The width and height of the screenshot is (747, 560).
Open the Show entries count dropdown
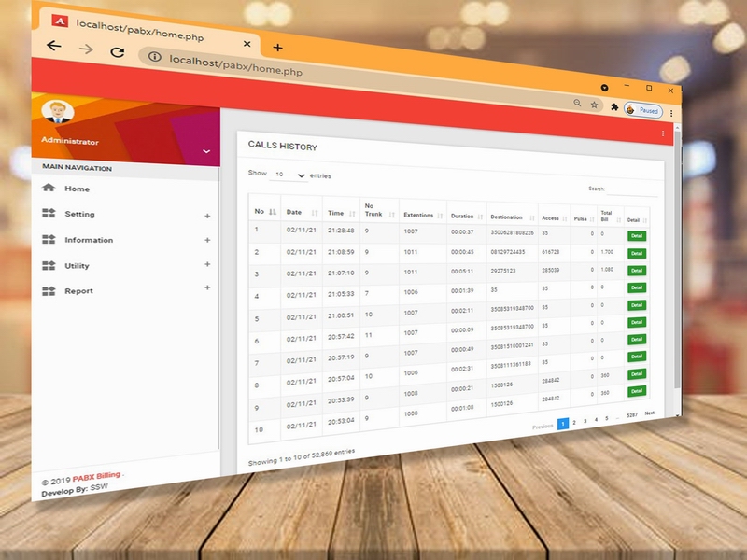(288, 175)
